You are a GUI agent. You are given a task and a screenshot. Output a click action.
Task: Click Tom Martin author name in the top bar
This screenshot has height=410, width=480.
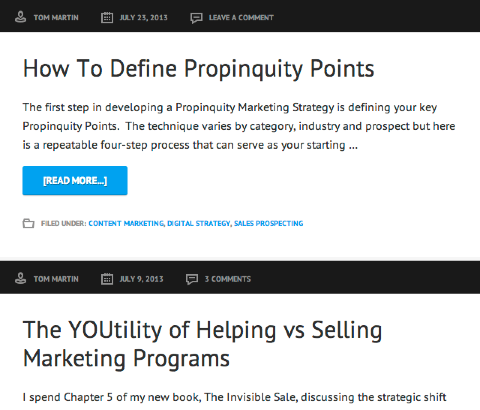click(x=56, y=18)
